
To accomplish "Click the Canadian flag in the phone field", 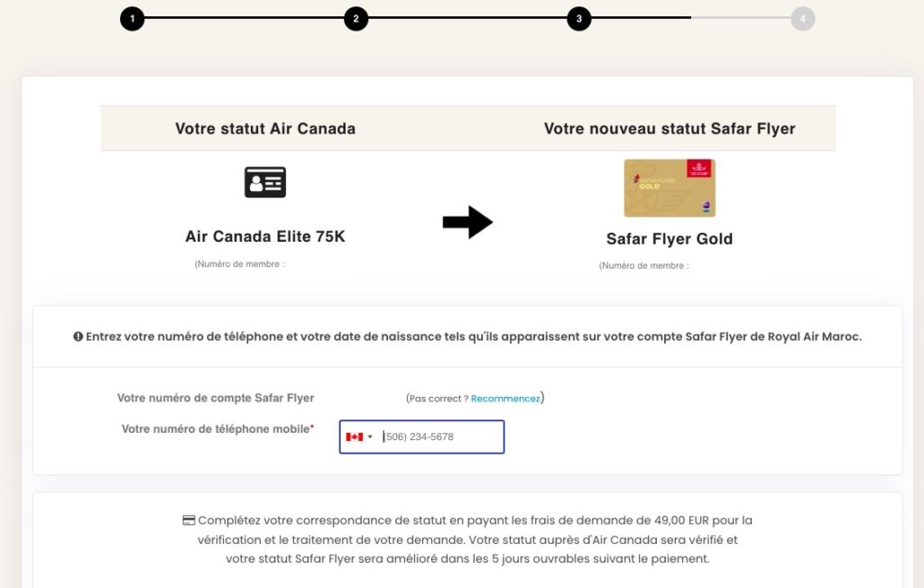I will click(x=354, y=436).
